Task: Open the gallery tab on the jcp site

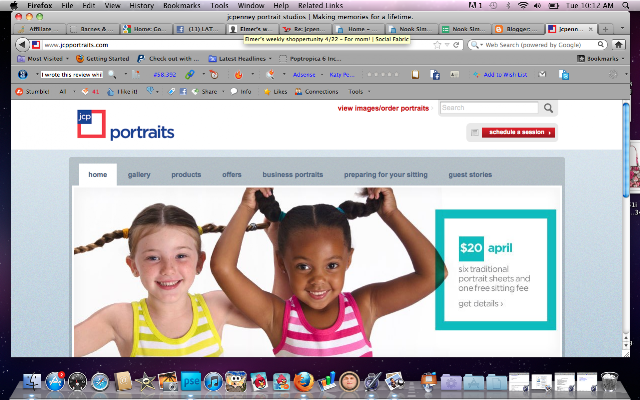Action: coord(139,175)
